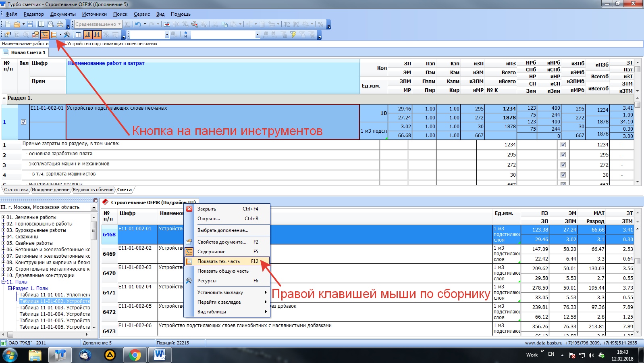
Task: Click the Resources hammer-and-wrench toolbar icon
Action: [67, 35]
